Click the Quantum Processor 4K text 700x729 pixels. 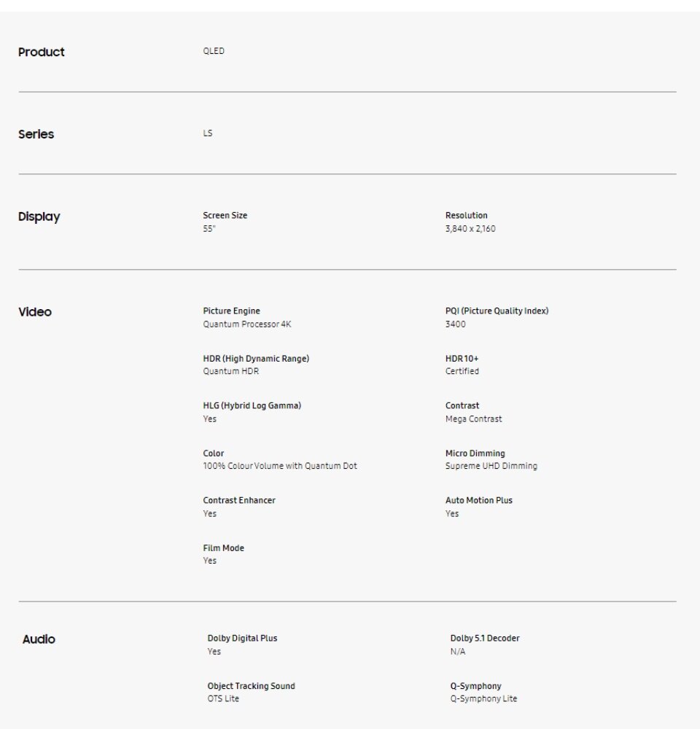[247, 324]
